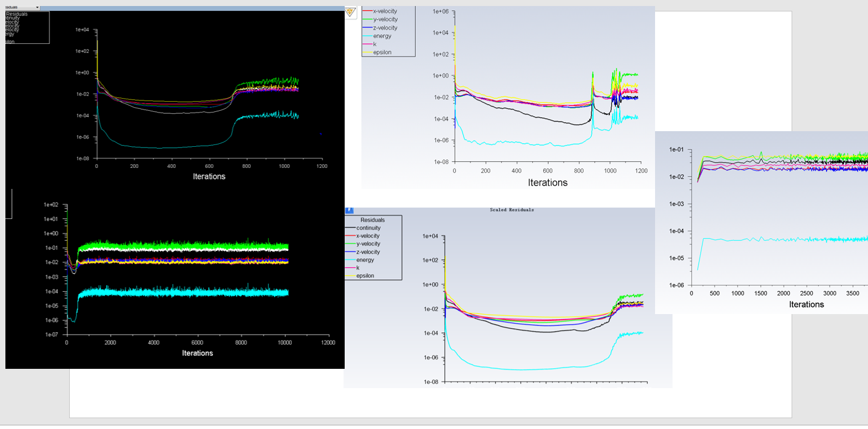Click the blue Fluent icon beside Scaled Residuals

(348, 210)
